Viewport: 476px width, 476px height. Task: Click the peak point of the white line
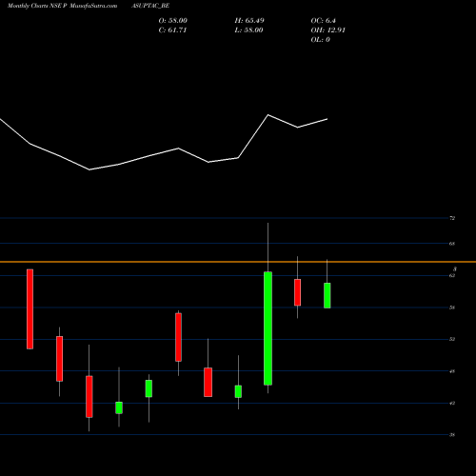coord(268,115)
